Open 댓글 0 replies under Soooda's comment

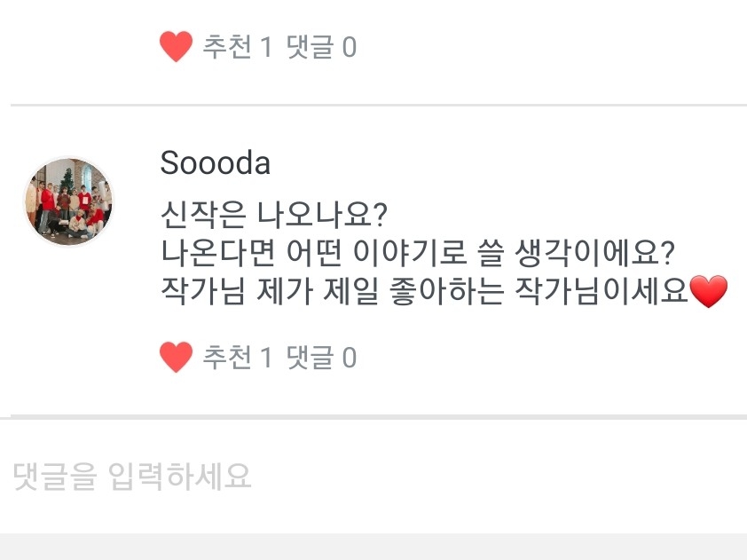[x=320, y=358]
